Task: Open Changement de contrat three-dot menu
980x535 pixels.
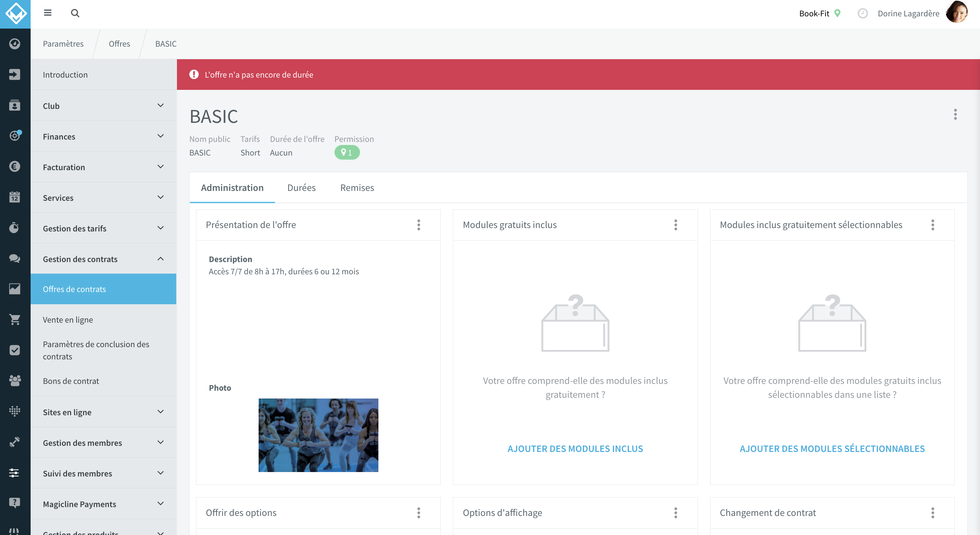Action: (932, 513)
